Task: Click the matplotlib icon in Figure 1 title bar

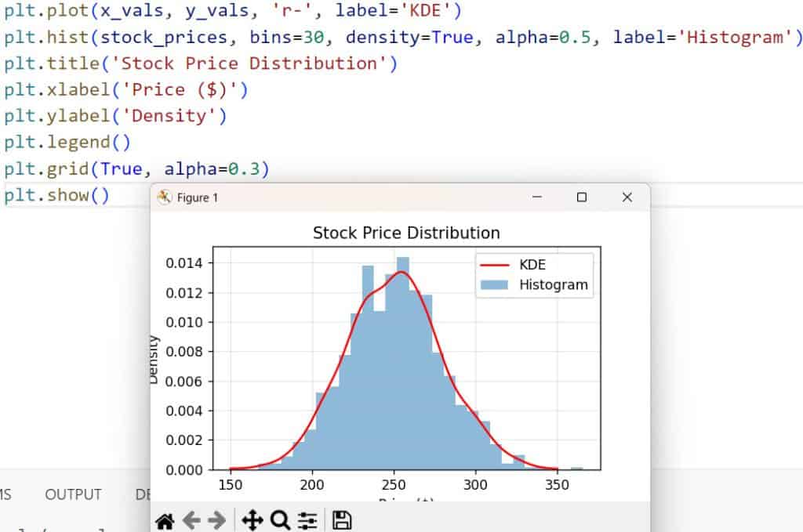Action: (x=165, y=197)
